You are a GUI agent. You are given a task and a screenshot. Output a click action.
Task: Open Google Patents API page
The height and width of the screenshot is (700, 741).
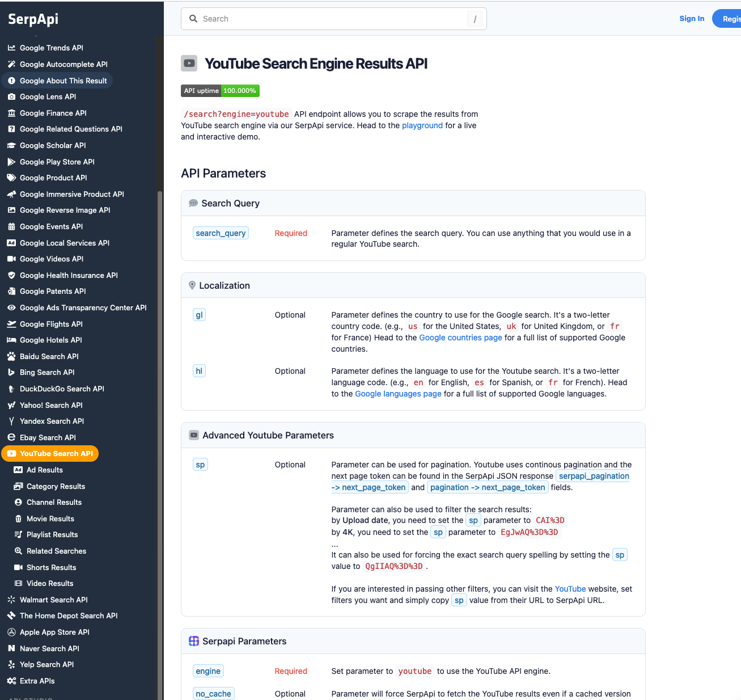click(53, 292)
